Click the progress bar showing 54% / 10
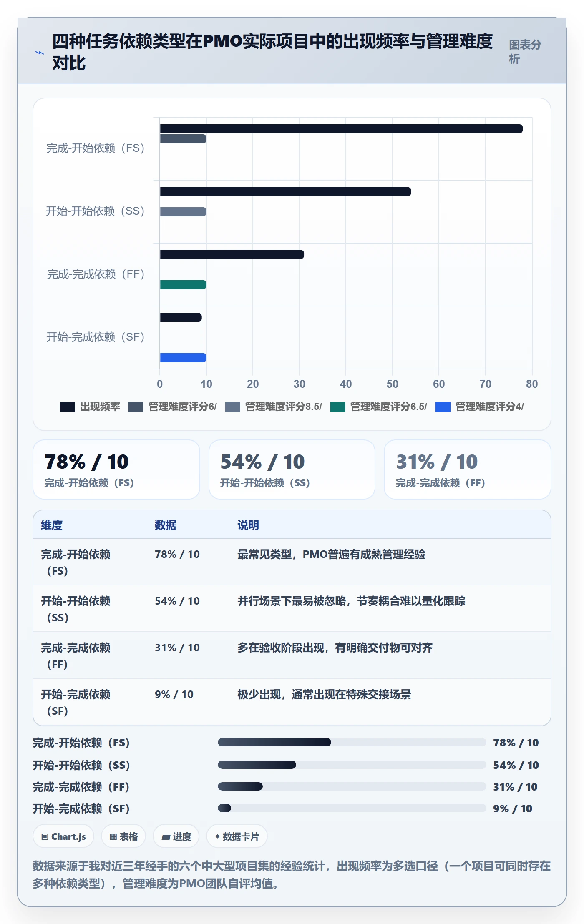This screenshot has height=924, width=584. pyautogui.click(x=352, y=765)
